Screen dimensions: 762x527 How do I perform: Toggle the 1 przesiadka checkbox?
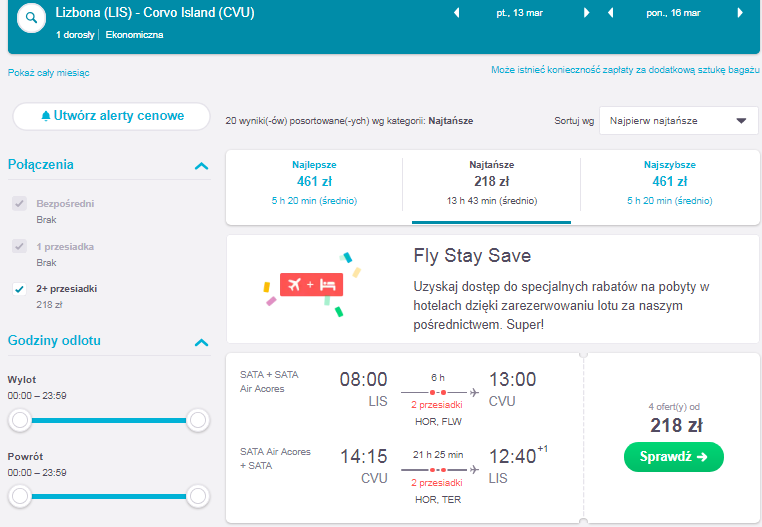coord(19,246)
